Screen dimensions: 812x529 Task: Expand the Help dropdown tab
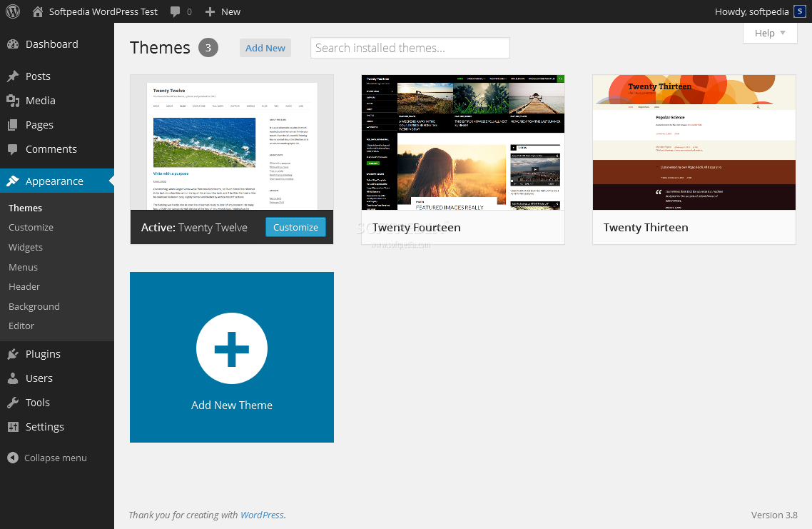(770, 33)
